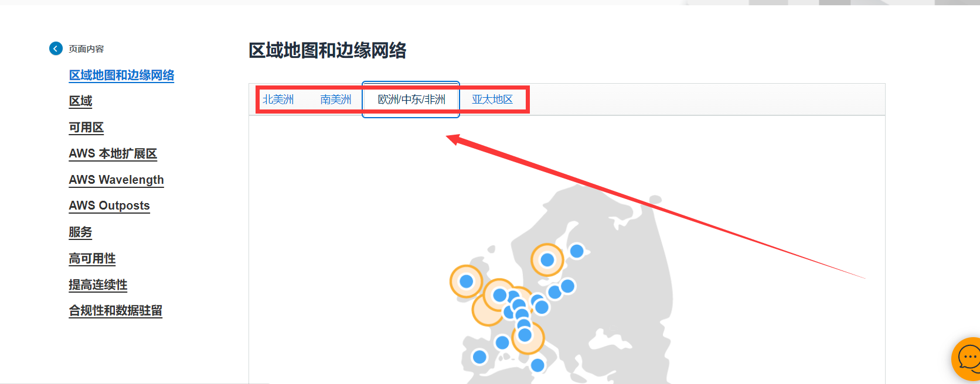Jump to the 可用区 section

(x=86, y=128)
